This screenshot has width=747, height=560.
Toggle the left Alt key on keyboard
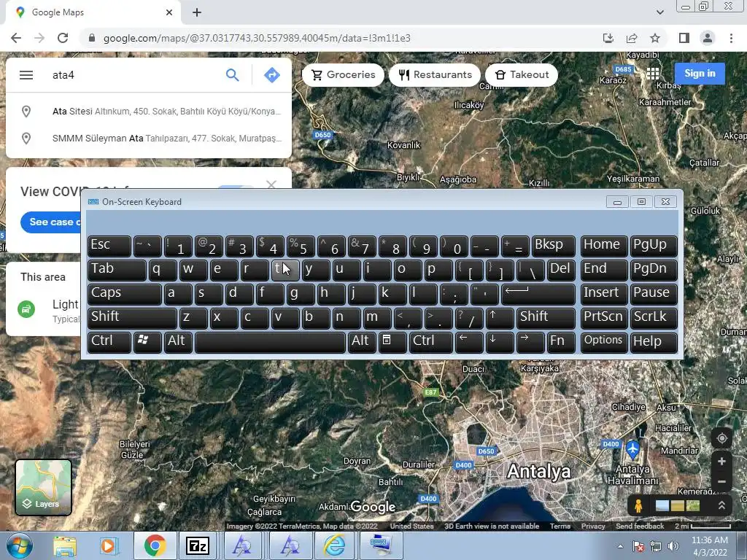pyautogui.click(x=178, y=342)
